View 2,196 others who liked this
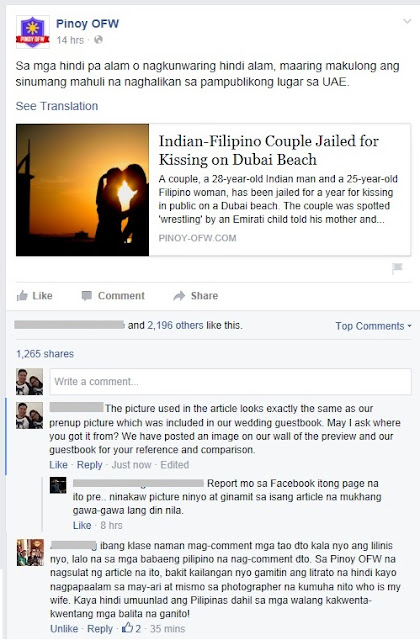The image size is (420, 640). [175, 325]
